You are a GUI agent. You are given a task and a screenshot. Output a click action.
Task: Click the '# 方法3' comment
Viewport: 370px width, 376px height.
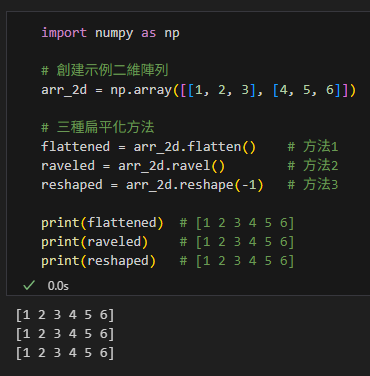[x=313, y=185]
